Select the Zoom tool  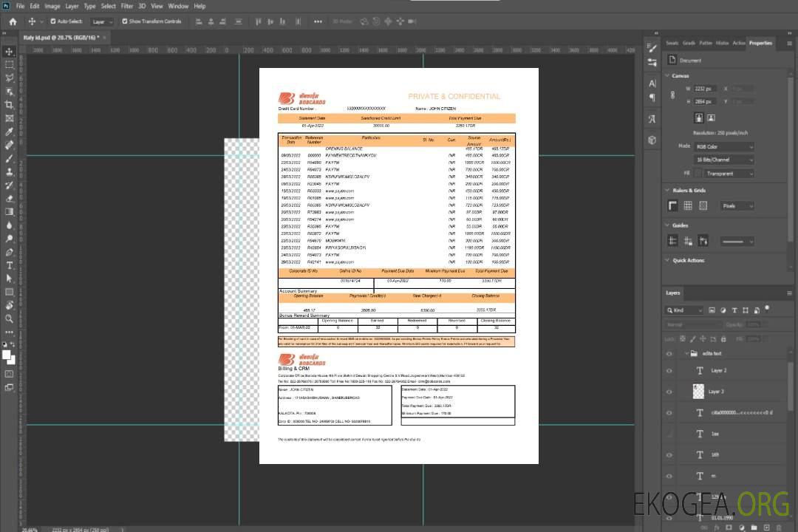pos(9,318)
